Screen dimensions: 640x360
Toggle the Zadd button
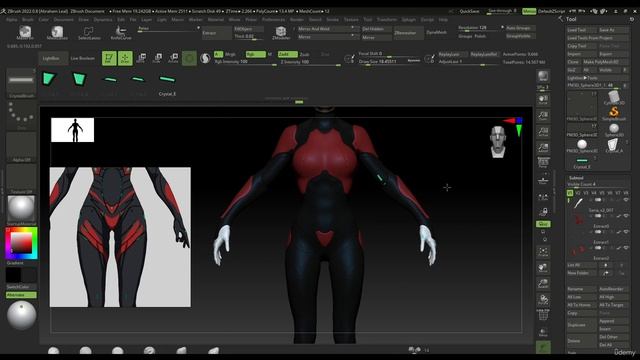287,54
